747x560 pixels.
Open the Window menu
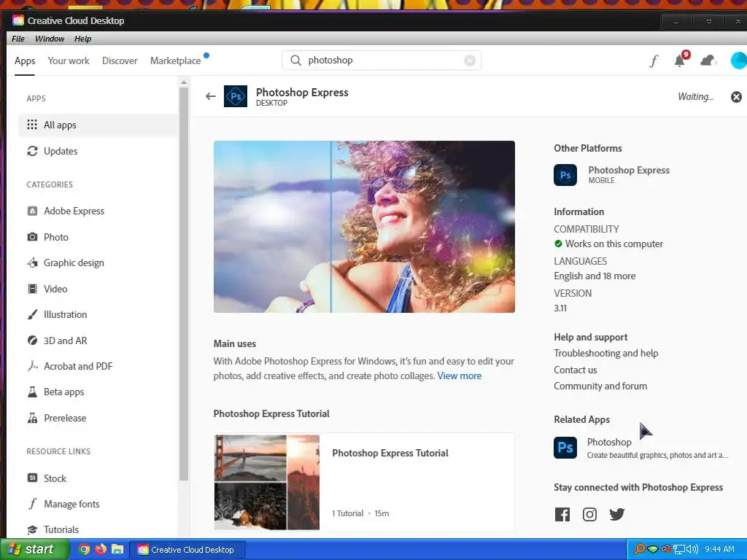coord(50,39)
